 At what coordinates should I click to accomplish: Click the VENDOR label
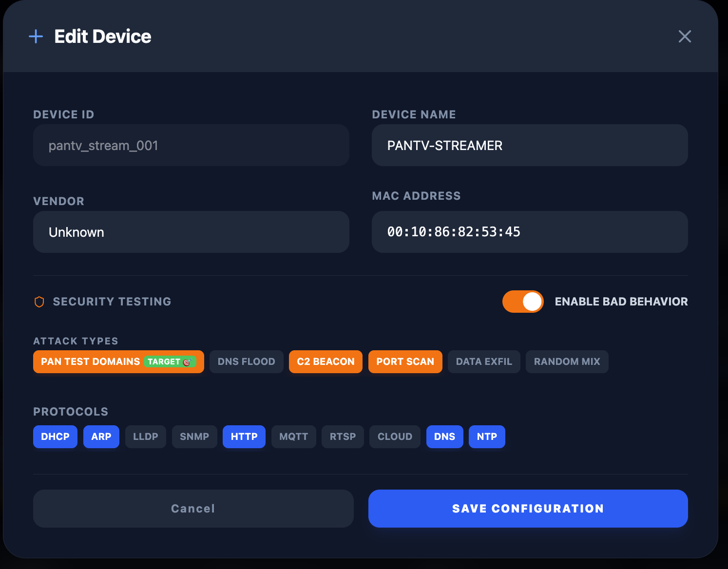[x=58, y=201]
